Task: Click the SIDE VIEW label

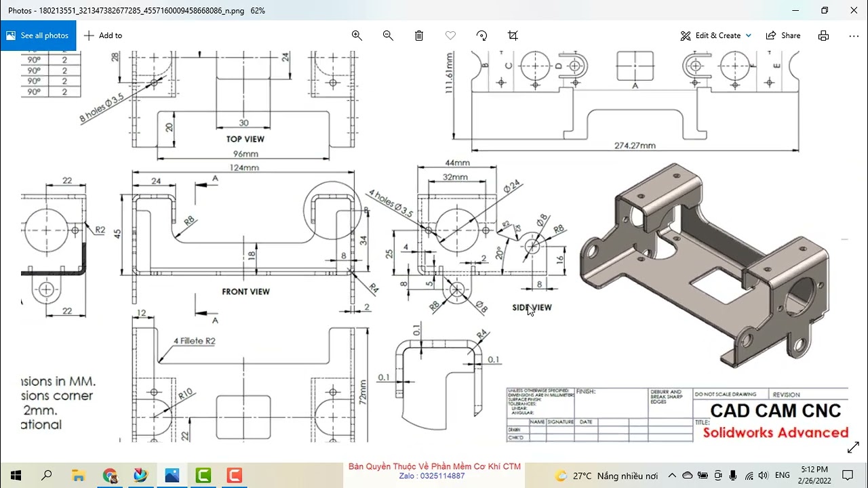Action: (x=532, y=307)
